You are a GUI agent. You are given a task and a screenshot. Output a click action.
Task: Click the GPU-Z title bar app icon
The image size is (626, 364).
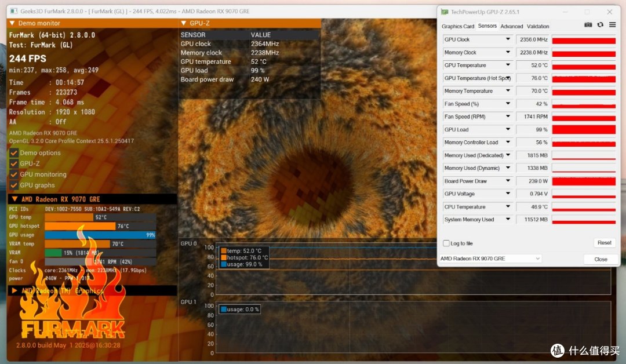click(x=445, y=12)
